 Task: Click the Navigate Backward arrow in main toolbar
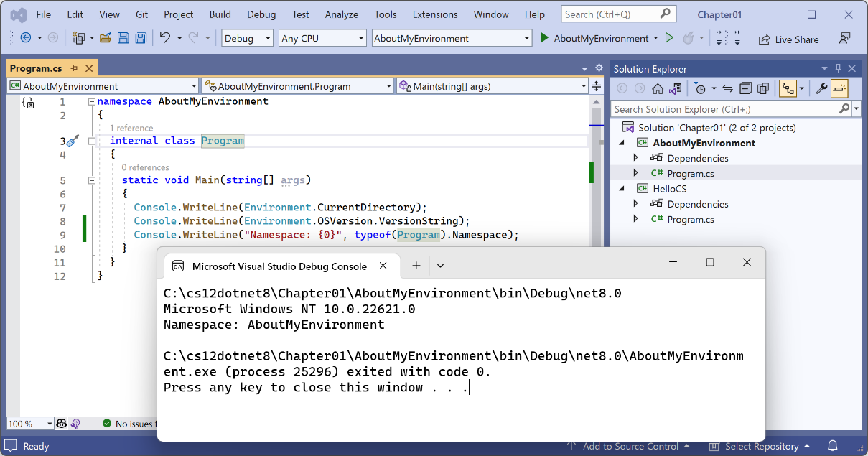(26, 38)
